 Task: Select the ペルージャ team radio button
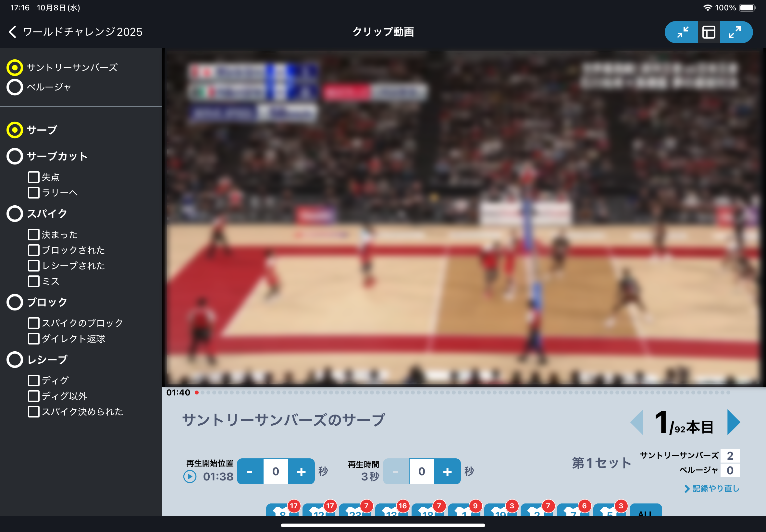click(15, 87)
